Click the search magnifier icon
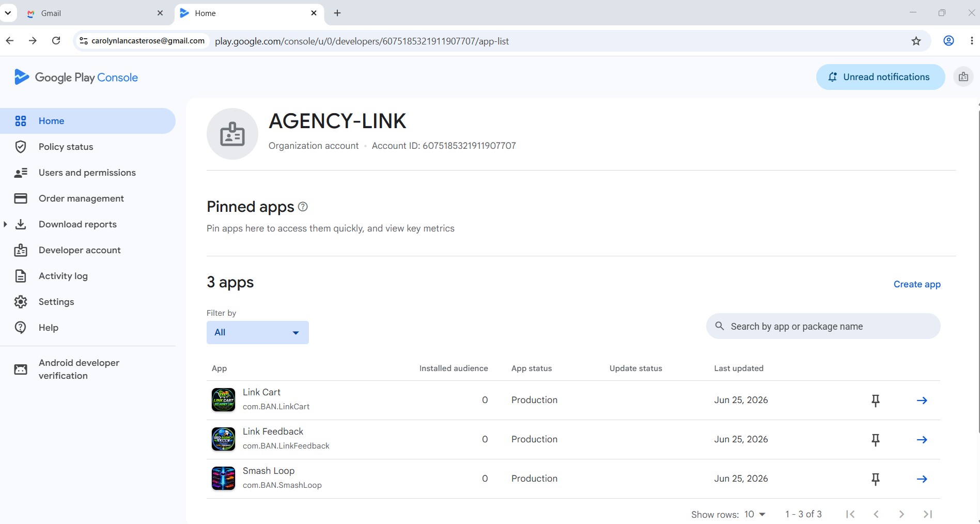 720,326
